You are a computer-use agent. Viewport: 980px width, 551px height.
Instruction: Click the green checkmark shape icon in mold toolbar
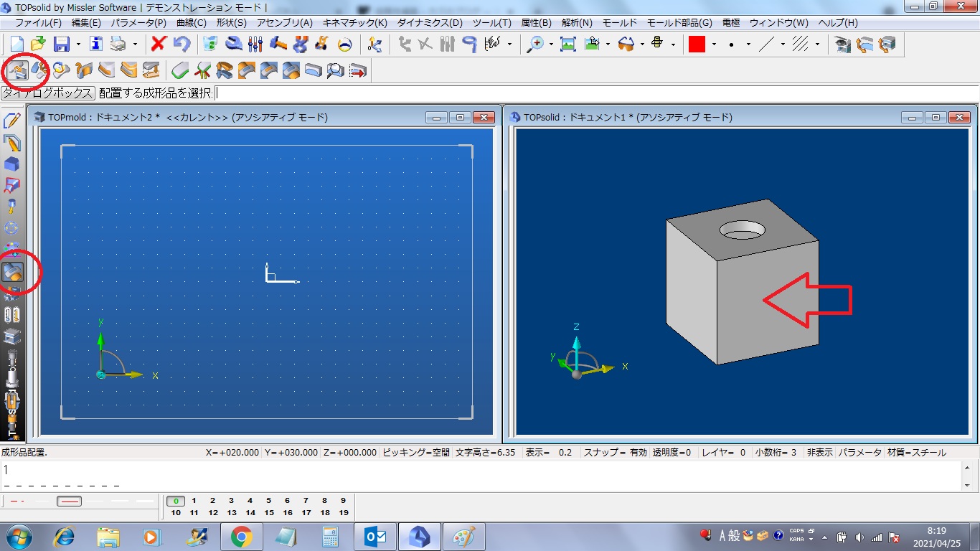(180, 70)
